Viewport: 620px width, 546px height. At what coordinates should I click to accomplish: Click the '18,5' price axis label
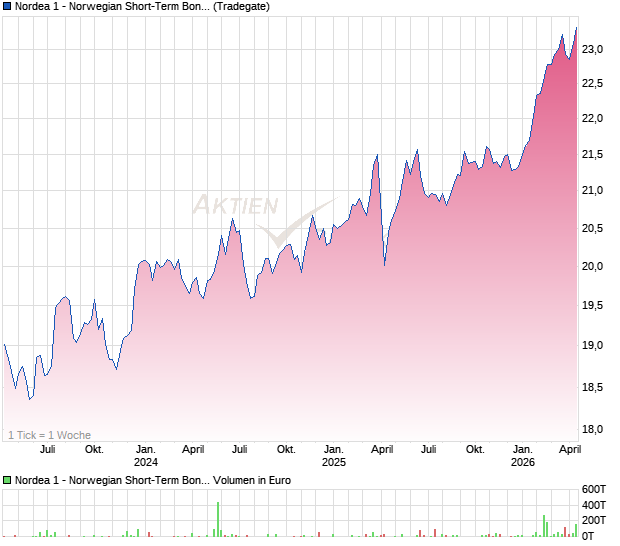pyautogui.click(x=592, y=387)
